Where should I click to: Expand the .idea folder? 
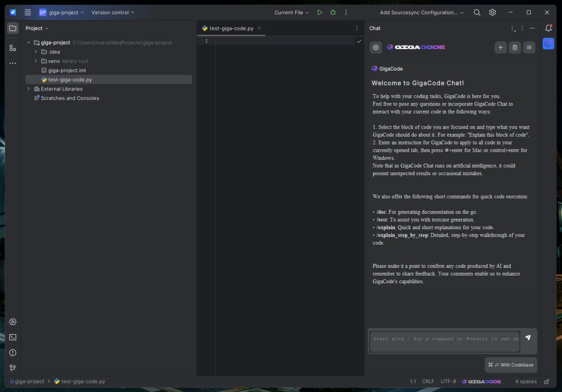pos(36,52)
